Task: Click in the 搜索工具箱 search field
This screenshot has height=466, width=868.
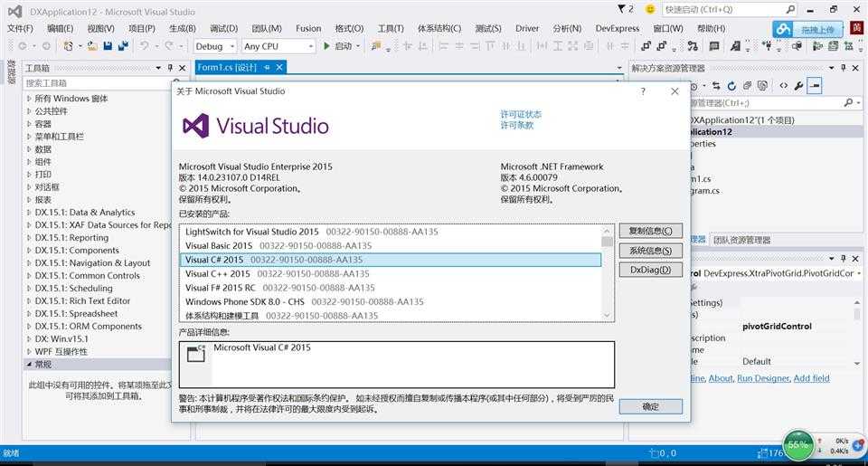Action: tap(99, 82)
